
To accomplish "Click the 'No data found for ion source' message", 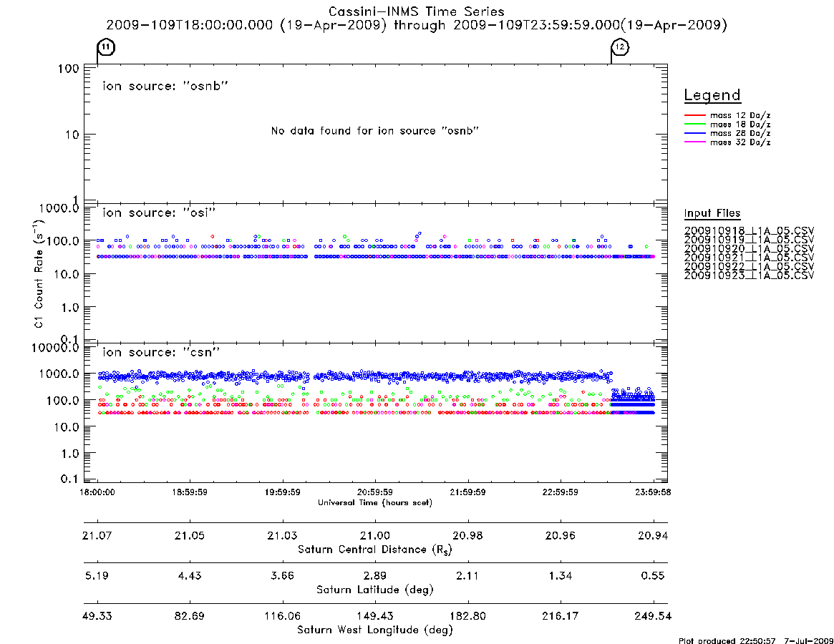I will tap(375, 131).
